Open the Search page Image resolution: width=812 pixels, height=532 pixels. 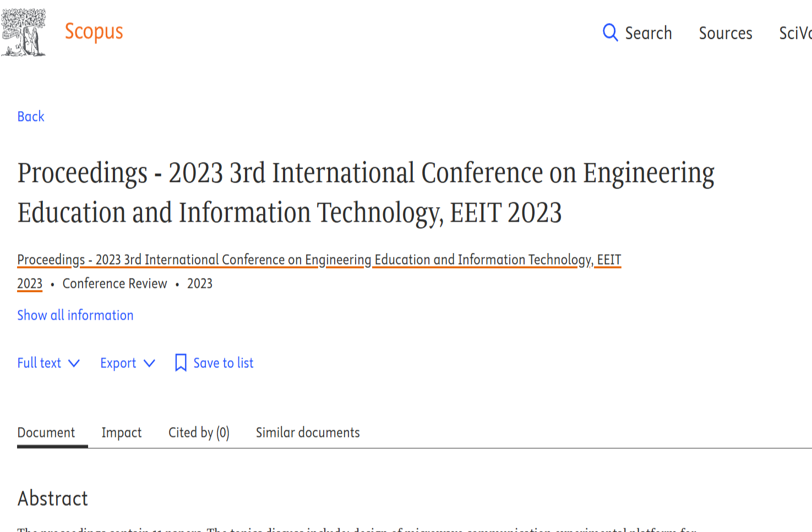637,33
